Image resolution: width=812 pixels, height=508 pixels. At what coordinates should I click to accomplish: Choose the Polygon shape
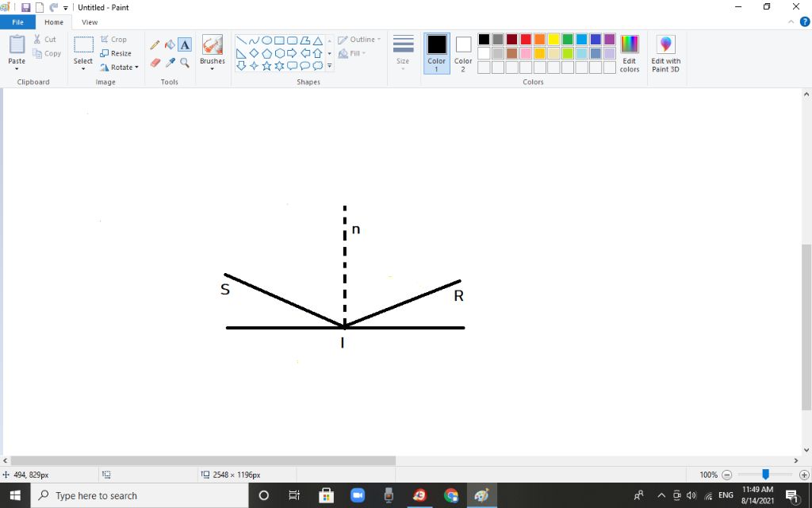coord(305,40)
